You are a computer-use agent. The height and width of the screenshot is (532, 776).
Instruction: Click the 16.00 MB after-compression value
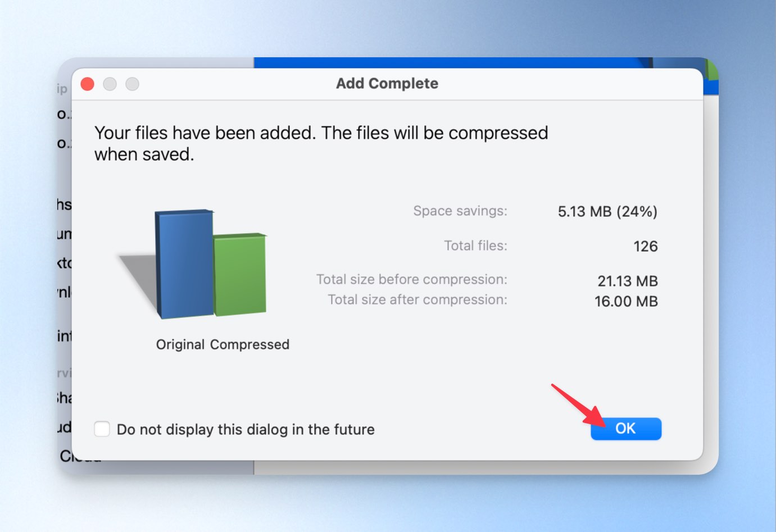tap(626, 302)
